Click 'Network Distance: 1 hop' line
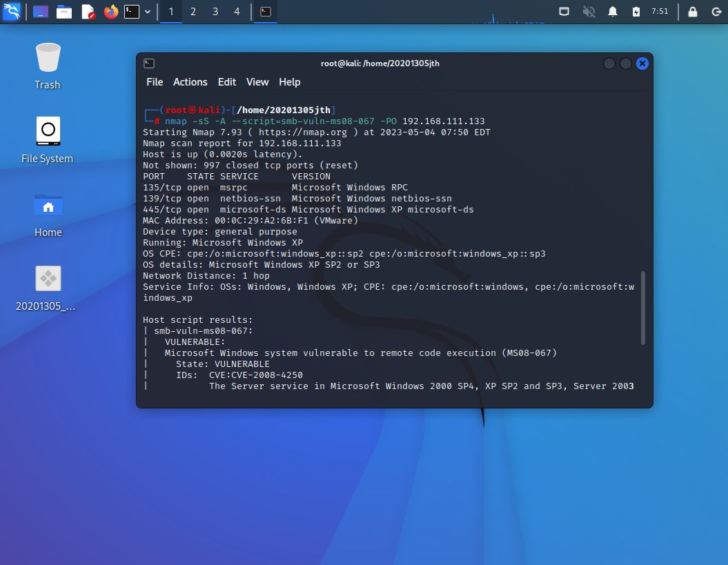 (206, 276)
